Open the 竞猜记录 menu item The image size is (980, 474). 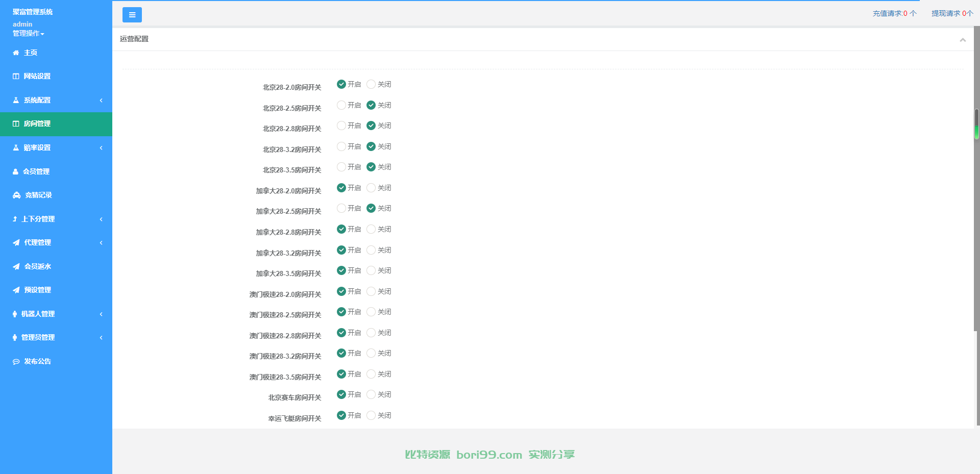click(x=56, y=195)
